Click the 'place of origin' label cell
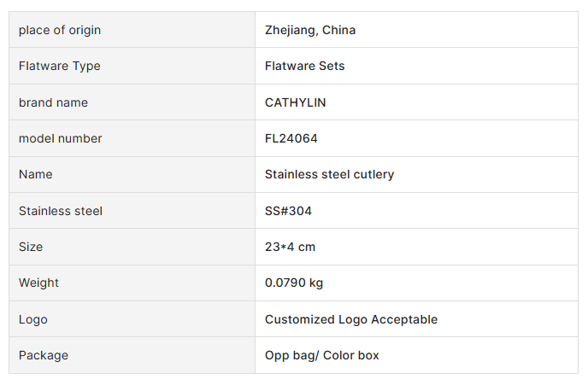588x385 pixels. (x=60, y=30)
